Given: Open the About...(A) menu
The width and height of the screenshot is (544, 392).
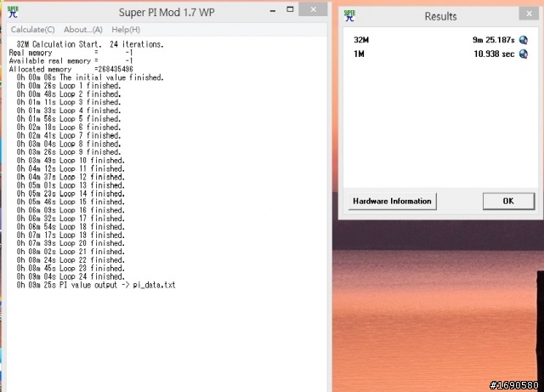Looking at the screenshot, I should tap(83, 30).
